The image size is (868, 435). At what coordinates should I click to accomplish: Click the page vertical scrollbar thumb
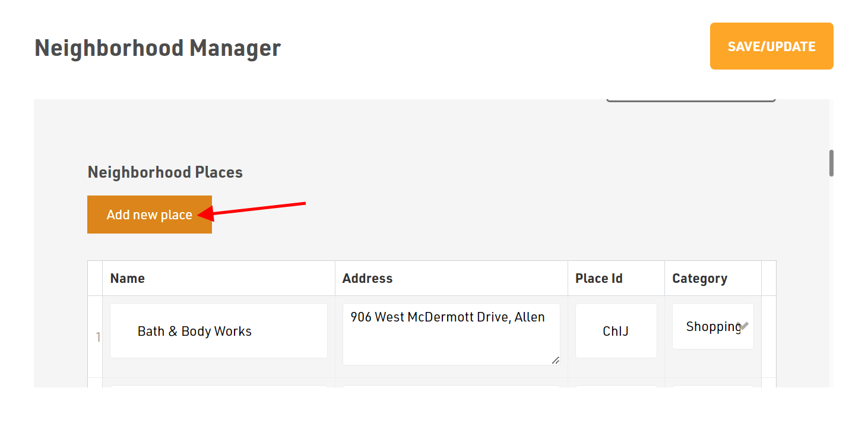click(x=831, y=163)
